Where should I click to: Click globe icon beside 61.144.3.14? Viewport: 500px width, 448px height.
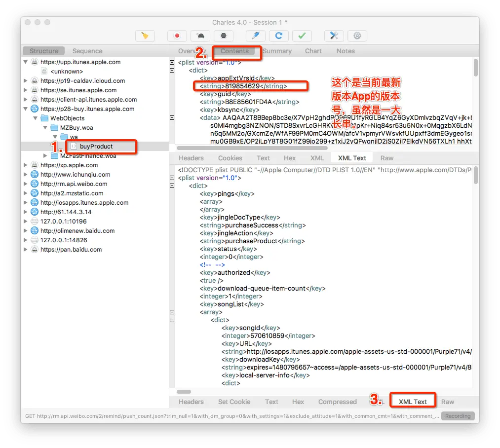pos(35,212)
